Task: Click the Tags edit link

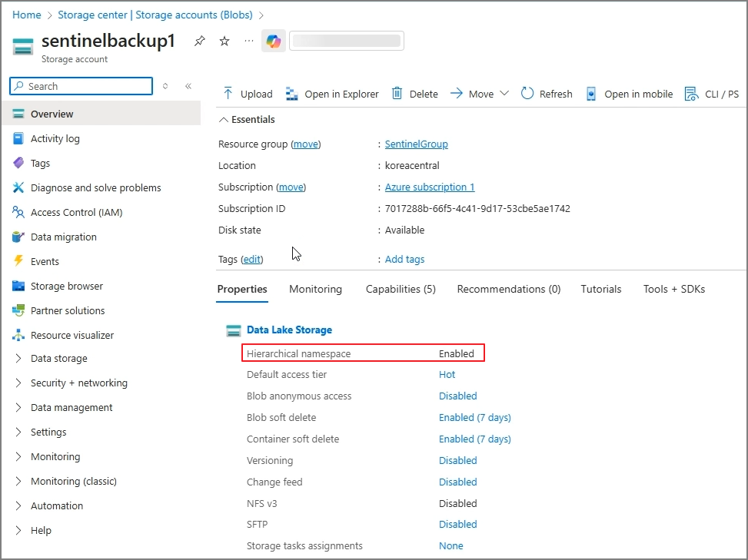Action: [252, 260]
